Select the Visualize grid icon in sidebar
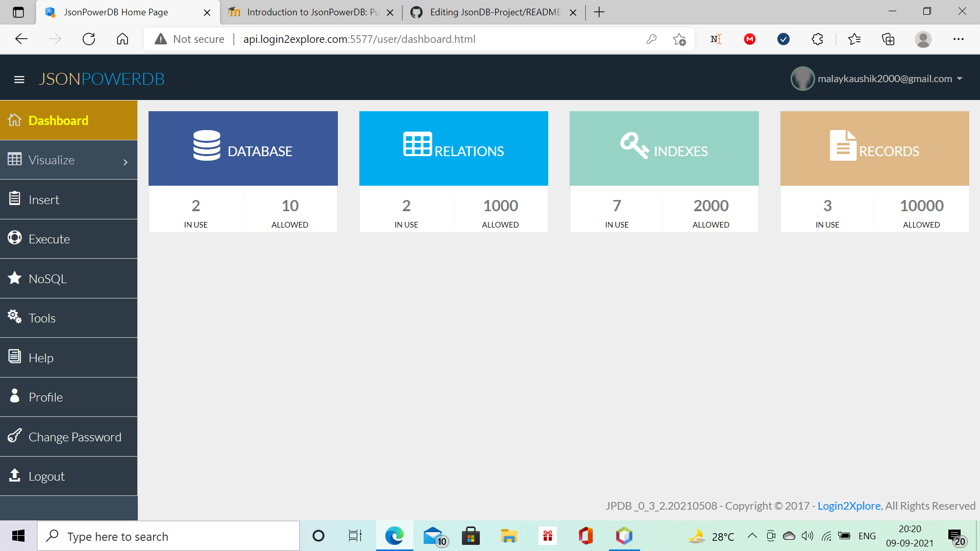Viewport: 980px width, 551px height. click(14, 159)
